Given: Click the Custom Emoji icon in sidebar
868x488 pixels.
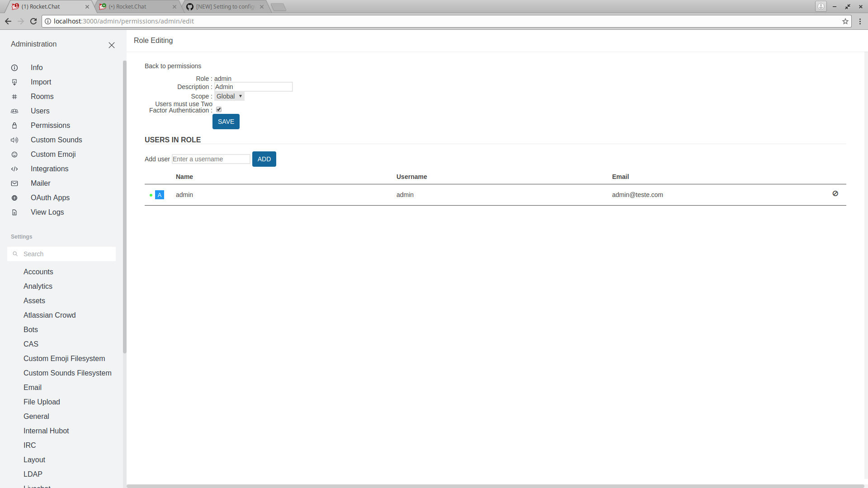Looking at the screenshot, I should pos(14,155).
